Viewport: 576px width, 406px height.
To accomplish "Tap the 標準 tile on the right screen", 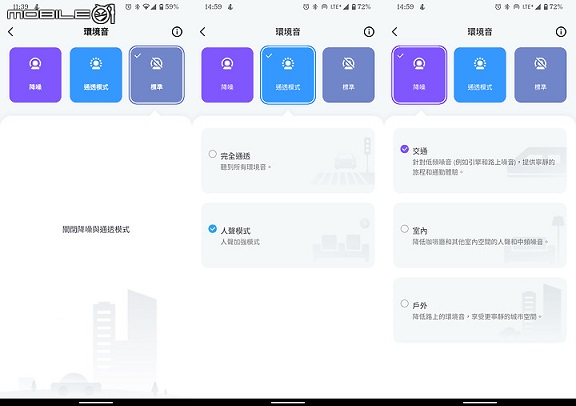I will tap(540, 75).
